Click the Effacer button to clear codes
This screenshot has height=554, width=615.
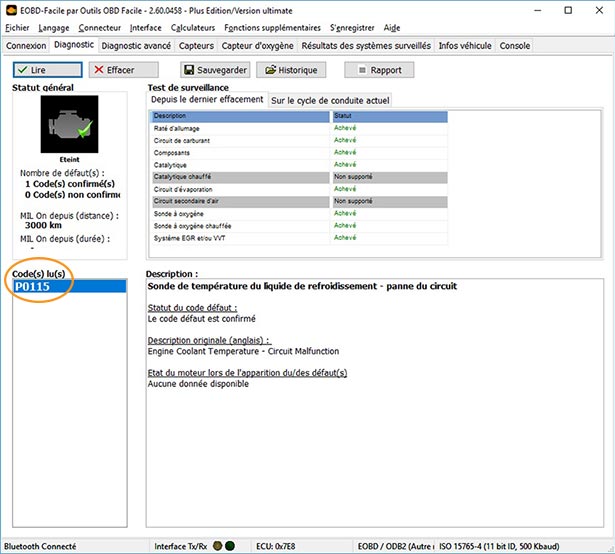click(x=124, y=70)
